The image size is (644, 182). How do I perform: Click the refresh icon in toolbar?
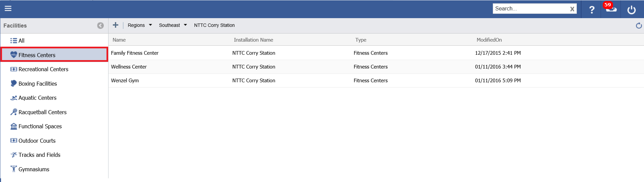[639, 26]
